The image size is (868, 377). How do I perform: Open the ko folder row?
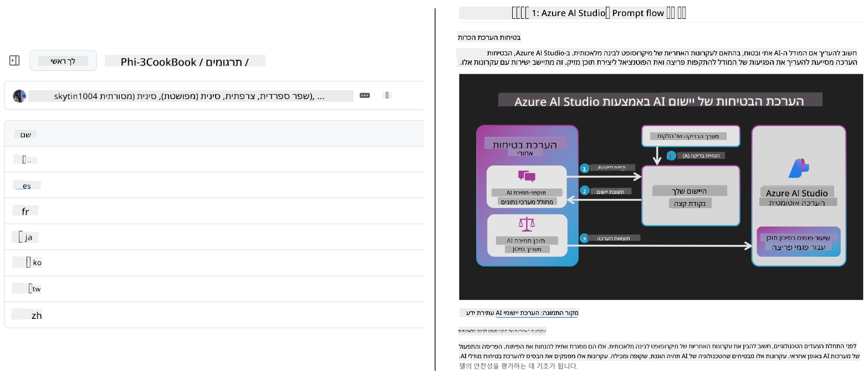click(214, 262)
